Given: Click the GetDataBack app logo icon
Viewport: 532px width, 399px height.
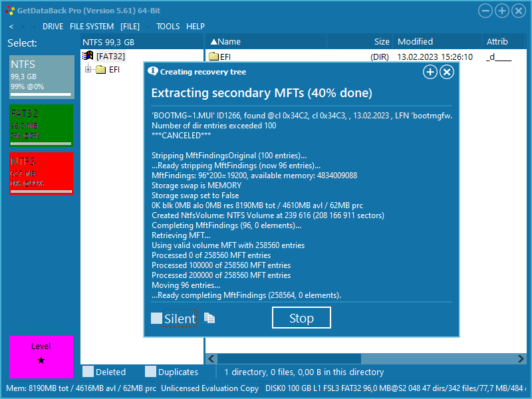Looking at the screenshot, I should click(10, 11).
